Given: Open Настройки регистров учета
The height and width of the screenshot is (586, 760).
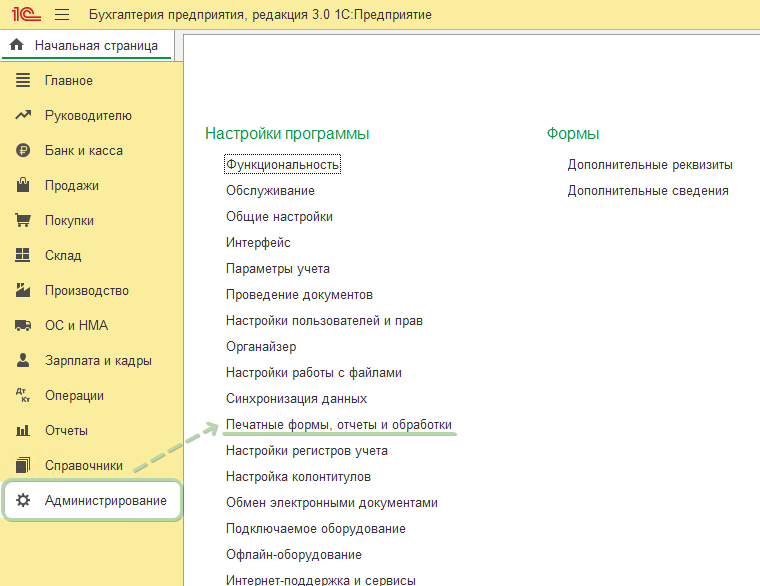Looking at the screenshot, I should click(307, 451).
